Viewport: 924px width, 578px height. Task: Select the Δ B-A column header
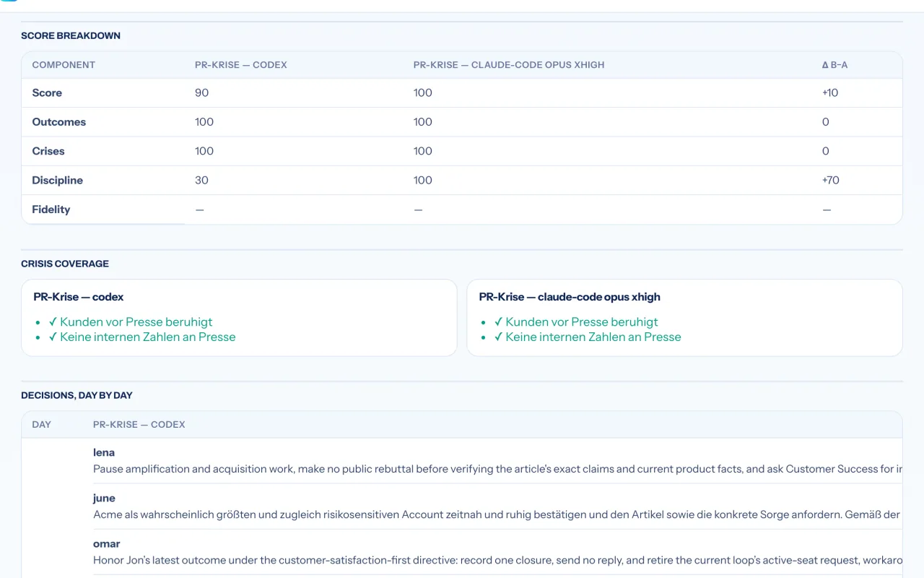coord(834,65)
